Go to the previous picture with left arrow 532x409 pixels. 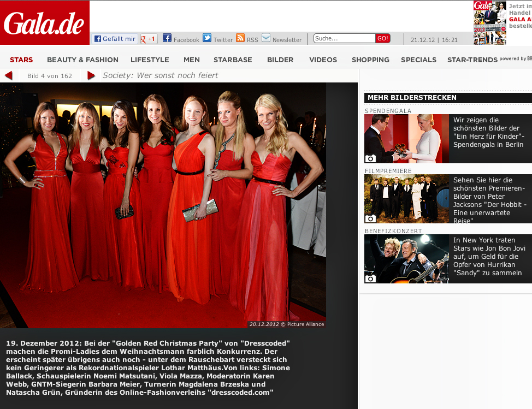tap(9, 75)
